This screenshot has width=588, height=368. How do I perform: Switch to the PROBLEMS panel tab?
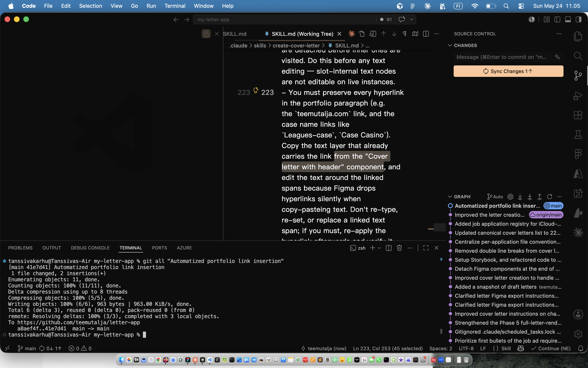[x=20, y=248]
